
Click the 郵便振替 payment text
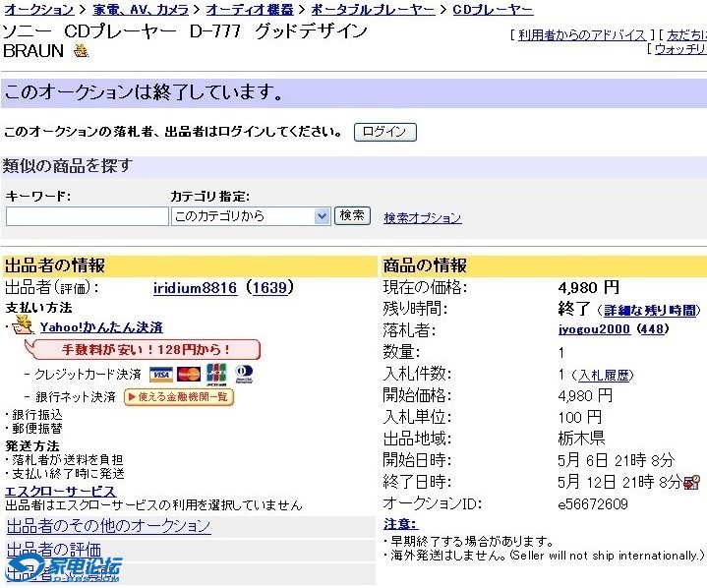[x=37, y=429]
